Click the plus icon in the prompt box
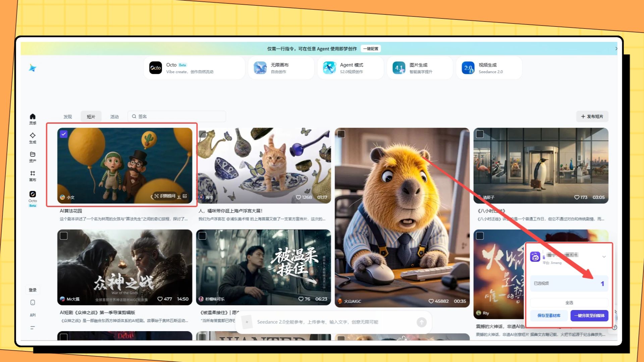Screen dimensions: 644x362 pyautogui.click(x=247, y=322)
